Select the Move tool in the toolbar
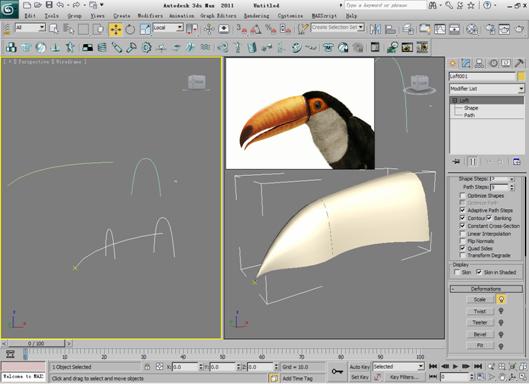 (116, 29)
